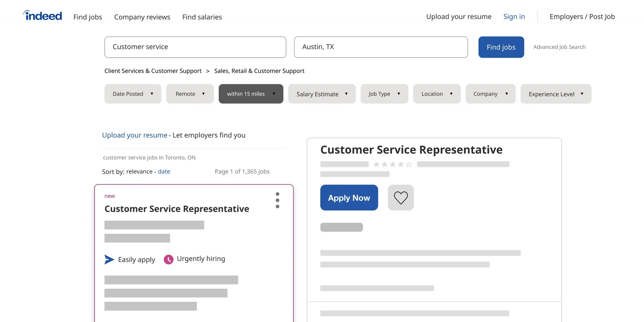The image size is (644, 322).
Task: Click the Indeed logo
Action: [42, 16]
